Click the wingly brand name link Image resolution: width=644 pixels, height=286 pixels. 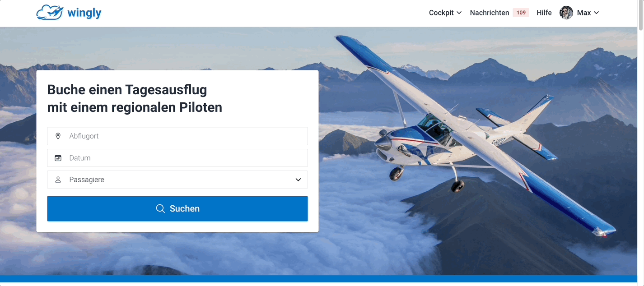click(84, 13)
